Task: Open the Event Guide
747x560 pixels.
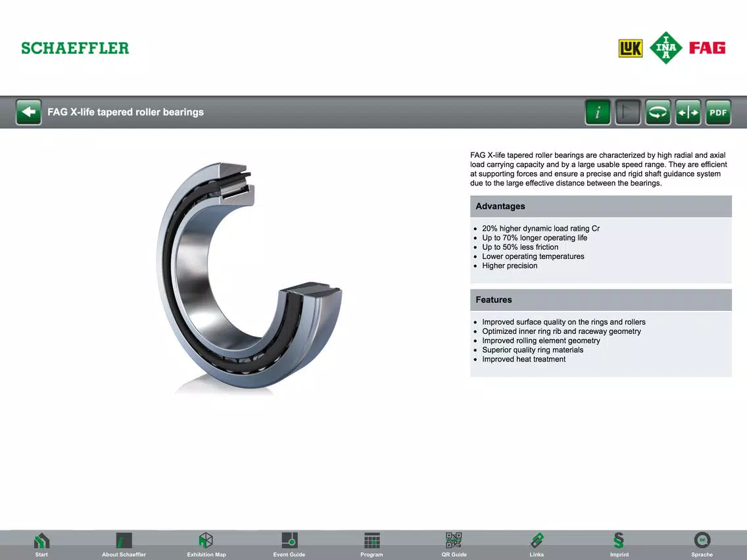Action: coord(289,545)
